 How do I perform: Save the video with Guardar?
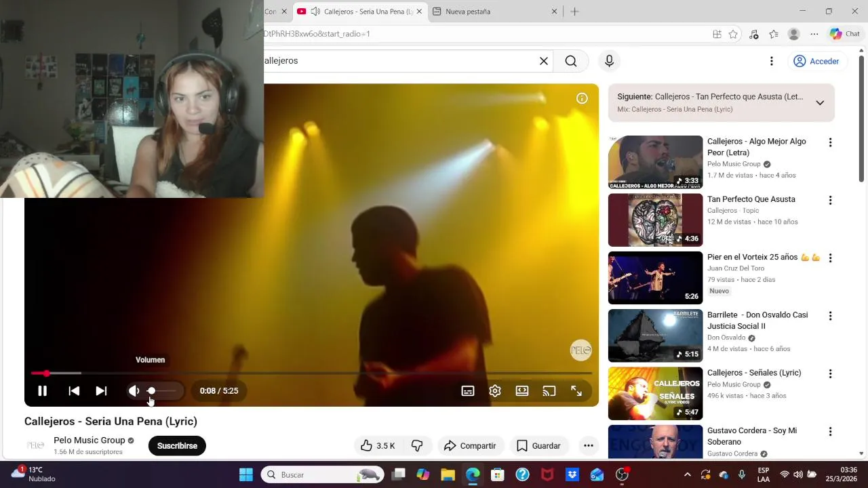tap(538, 445)
